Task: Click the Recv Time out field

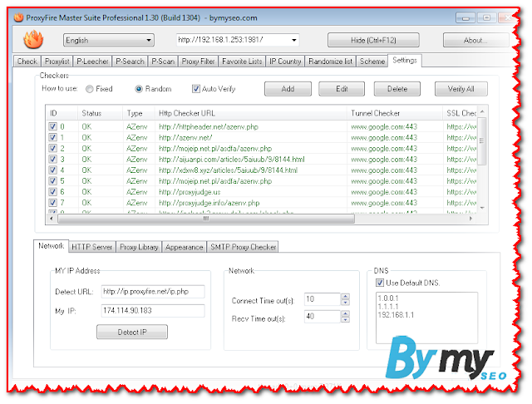Action: tap(323, 317)
